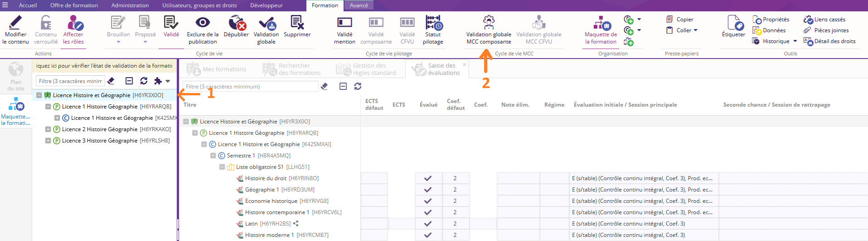Click the Copier button
The width and height of the screenshot is (868, 241).
tap(680, 20)
